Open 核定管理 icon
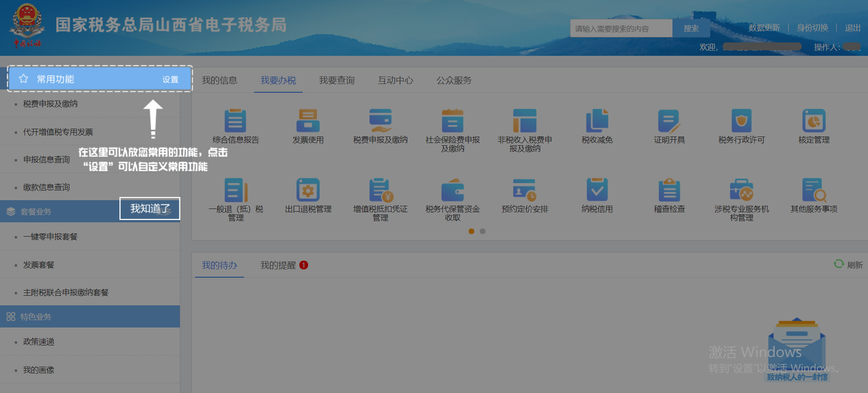This screenshot has width=868, height=393. 814,121
